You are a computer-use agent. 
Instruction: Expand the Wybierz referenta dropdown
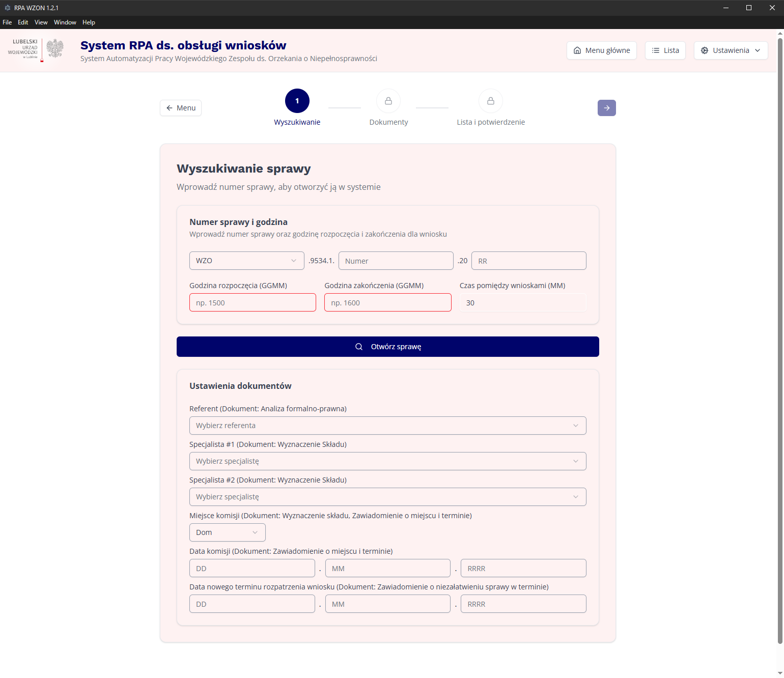(x=387, y=425)
